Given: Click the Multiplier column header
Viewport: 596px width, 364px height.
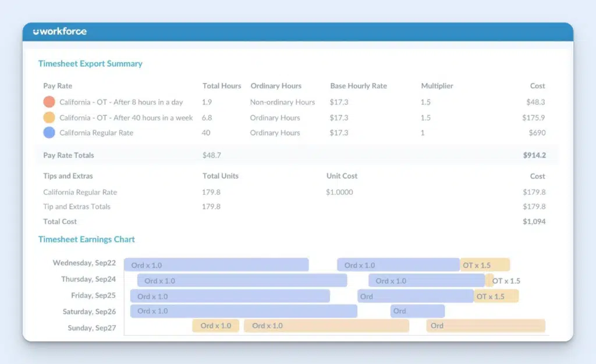Looking at the screenshot, I should tap(437, 85).
